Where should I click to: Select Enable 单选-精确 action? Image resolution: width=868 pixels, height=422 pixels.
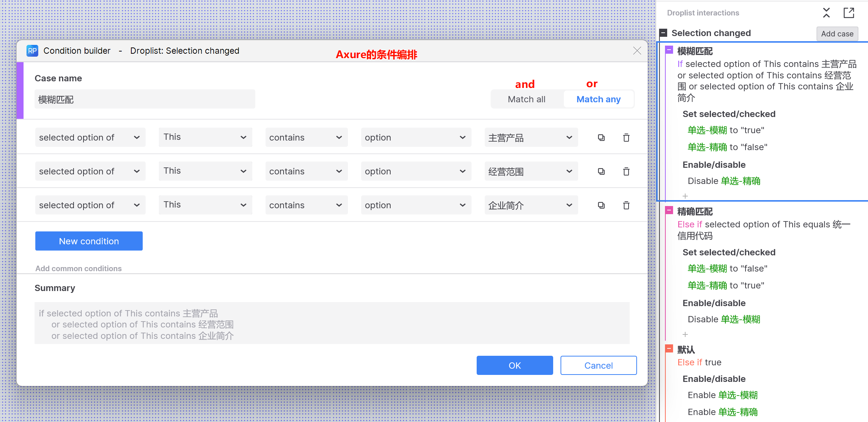coord(723,412)
